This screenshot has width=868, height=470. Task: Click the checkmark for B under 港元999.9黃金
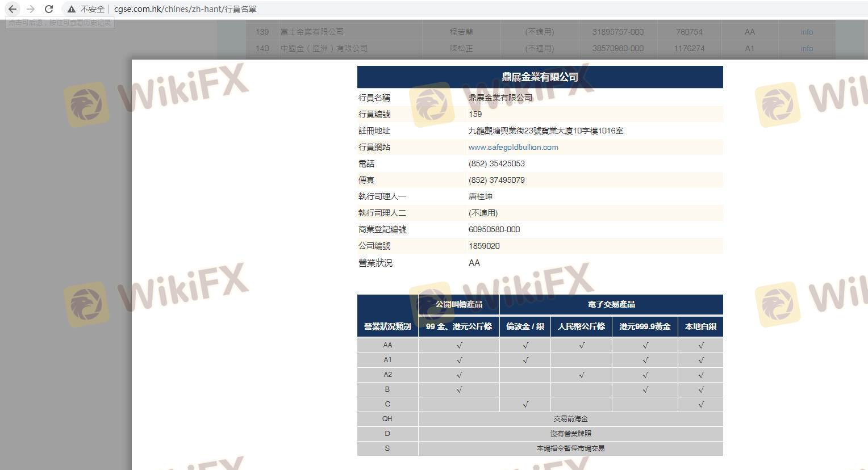[x=645, y=390]
